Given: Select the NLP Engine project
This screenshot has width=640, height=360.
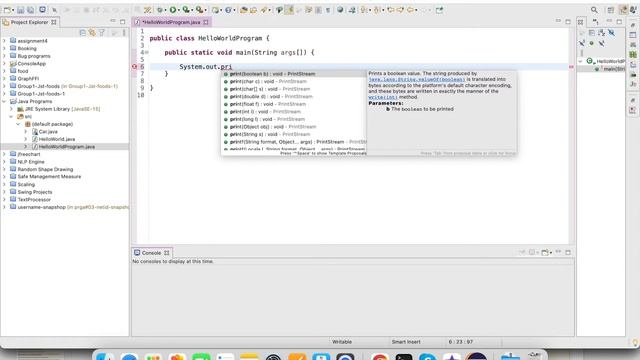Looking at the screenshot, I should [31, 162].
